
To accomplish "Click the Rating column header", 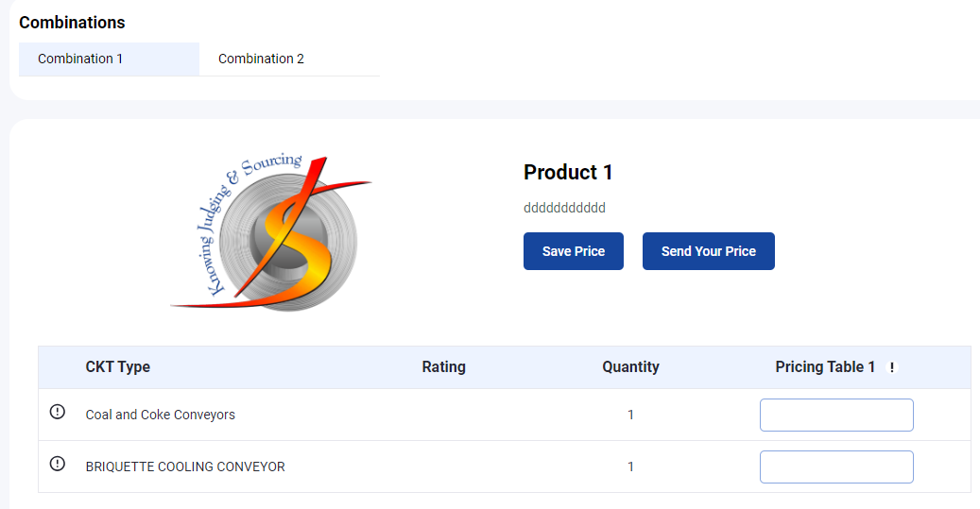I will [x=443, y=366].
